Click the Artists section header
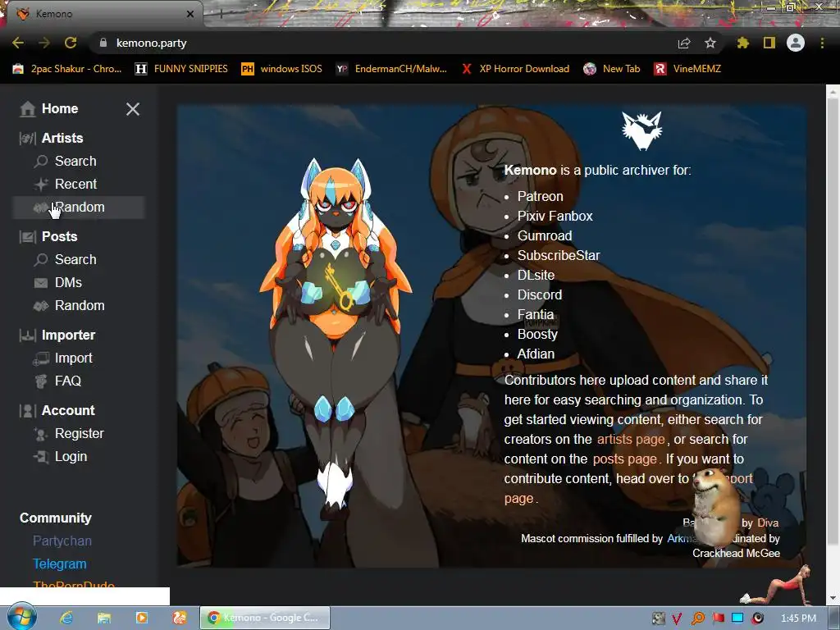 tap(62, 138)
